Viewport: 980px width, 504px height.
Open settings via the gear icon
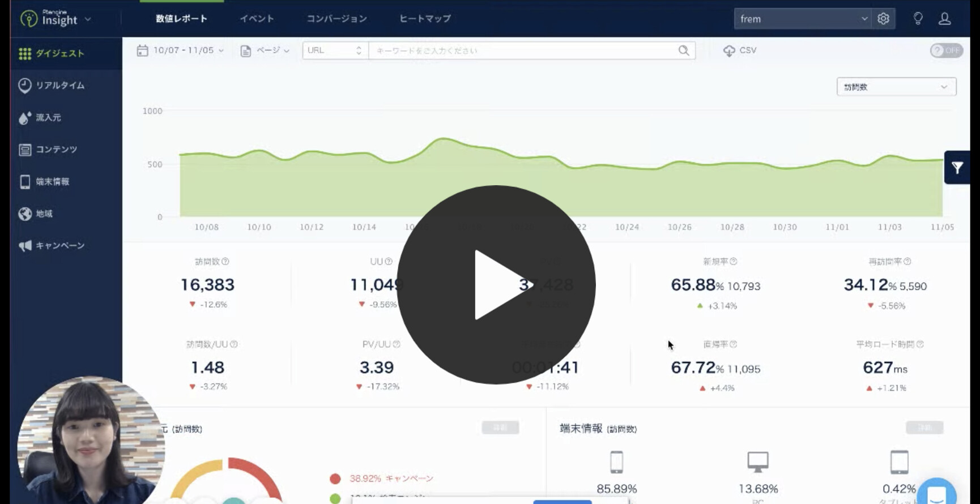[883, 19]
